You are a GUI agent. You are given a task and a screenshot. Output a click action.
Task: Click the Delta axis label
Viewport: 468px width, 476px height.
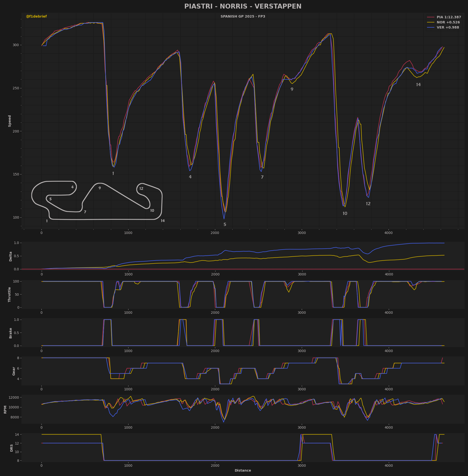pyautogui.click(x=10, y=256)
